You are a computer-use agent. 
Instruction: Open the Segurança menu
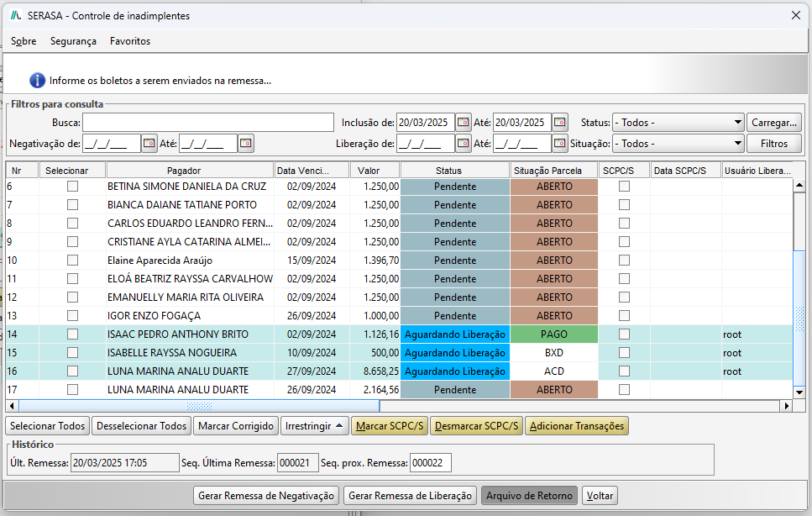coord(73,41)
